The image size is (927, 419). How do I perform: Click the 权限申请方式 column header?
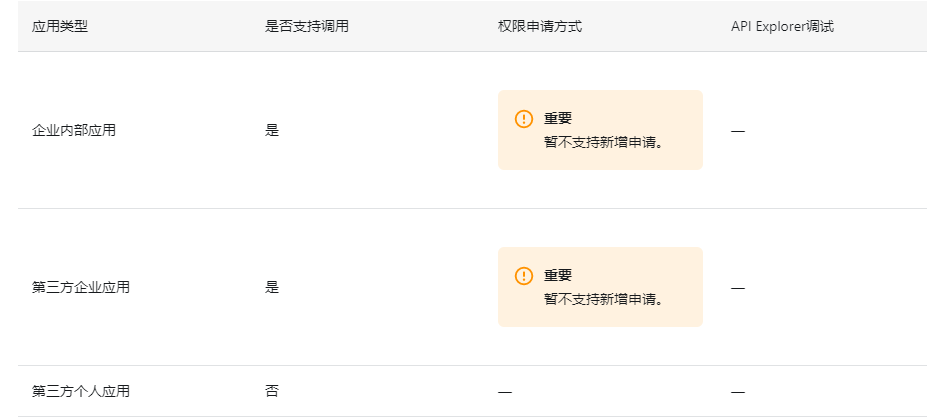pyautogui.click(x=540, y=26)
